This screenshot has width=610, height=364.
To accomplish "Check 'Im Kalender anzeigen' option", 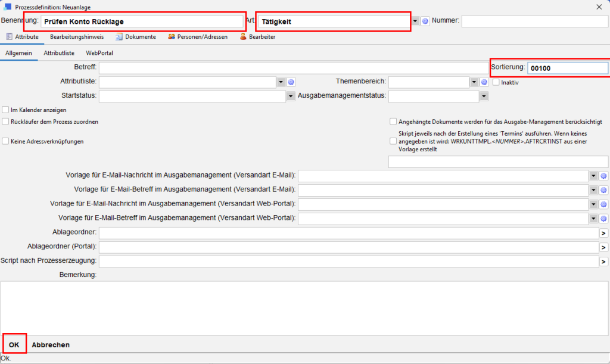I will pos(6,110).
